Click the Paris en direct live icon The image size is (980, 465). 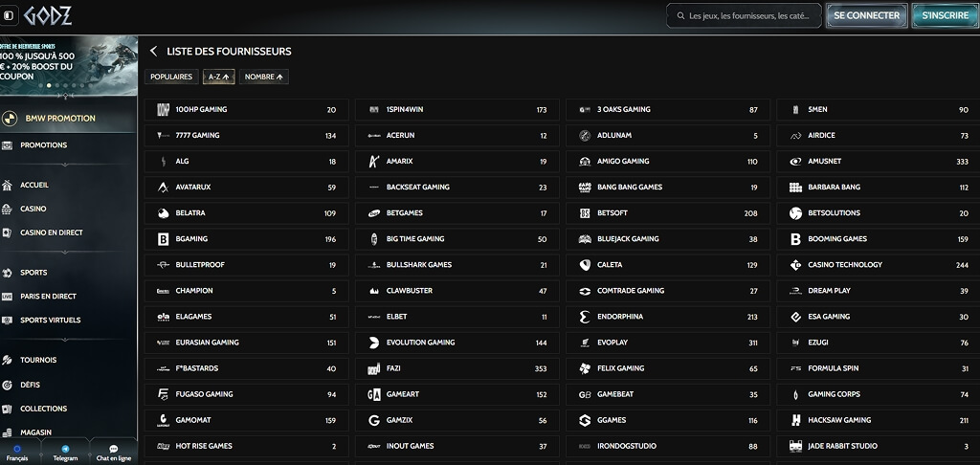click(7, 297)
